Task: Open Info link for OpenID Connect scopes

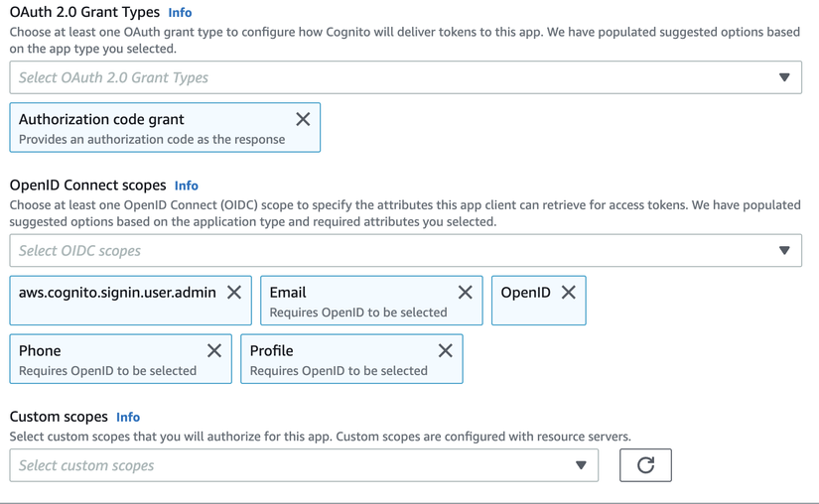Action: coord(186,186)
